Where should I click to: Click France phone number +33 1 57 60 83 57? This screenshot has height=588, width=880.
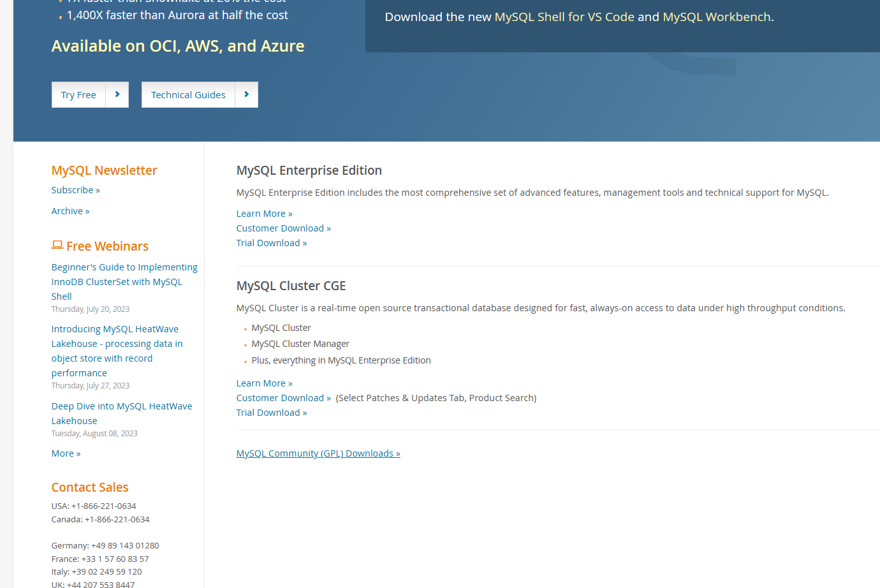115,559
